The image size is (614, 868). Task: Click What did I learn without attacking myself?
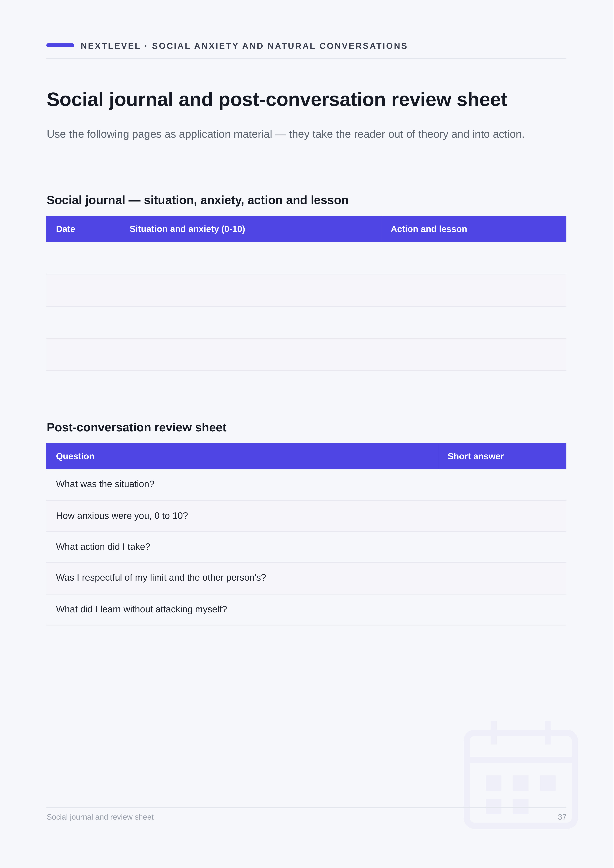tap(141, 609)
